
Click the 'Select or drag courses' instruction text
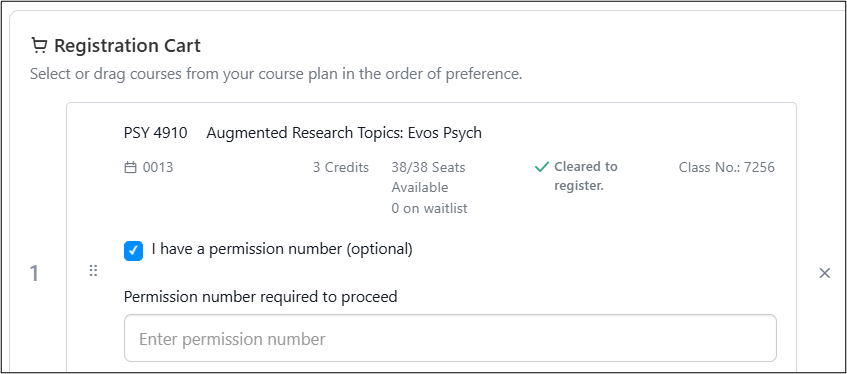point(276,74)
